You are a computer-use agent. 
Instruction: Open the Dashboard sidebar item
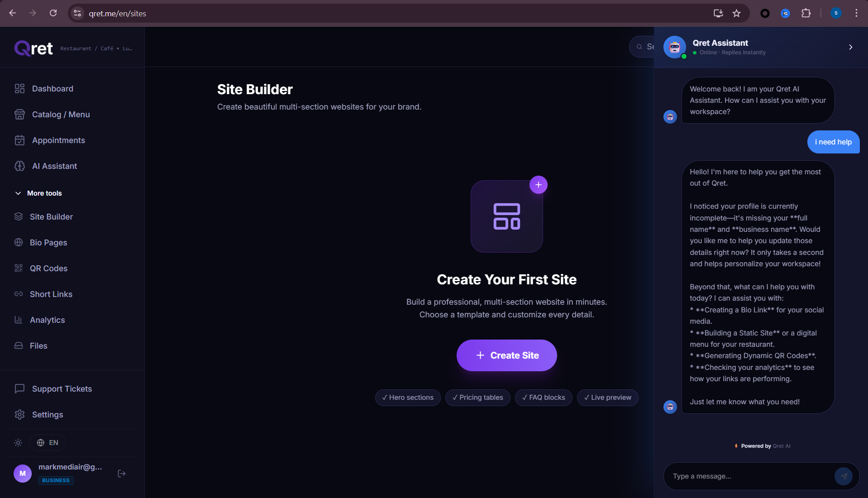[x=72, y=89]
